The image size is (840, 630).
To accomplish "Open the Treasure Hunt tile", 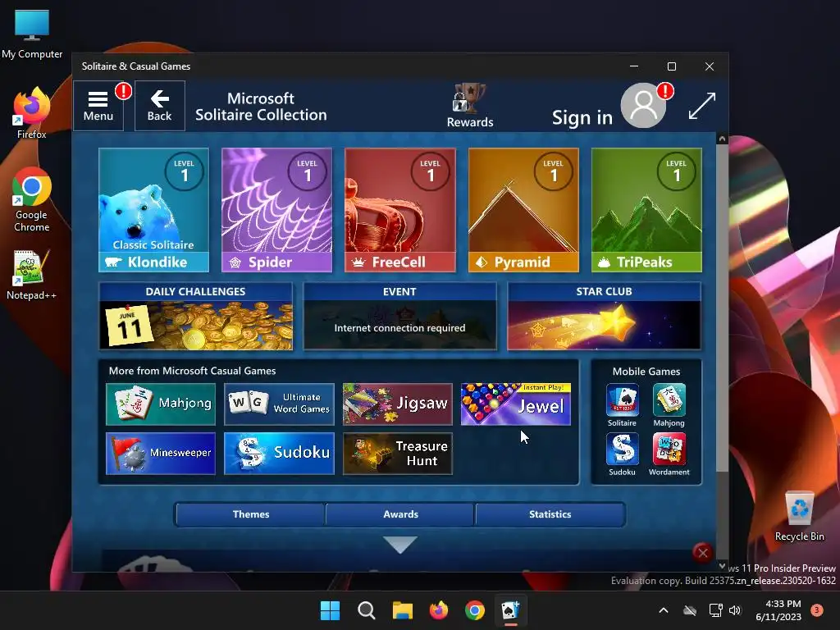I will [398, 453].
